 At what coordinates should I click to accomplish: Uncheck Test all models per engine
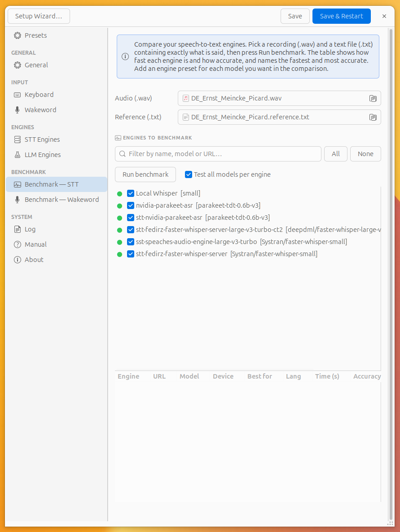pos(189,174)
